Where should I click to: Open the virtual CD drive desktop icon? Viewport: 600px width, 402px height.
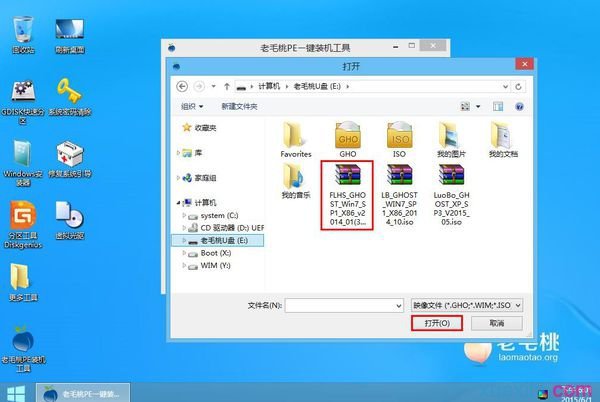click(x=70, y=220)
